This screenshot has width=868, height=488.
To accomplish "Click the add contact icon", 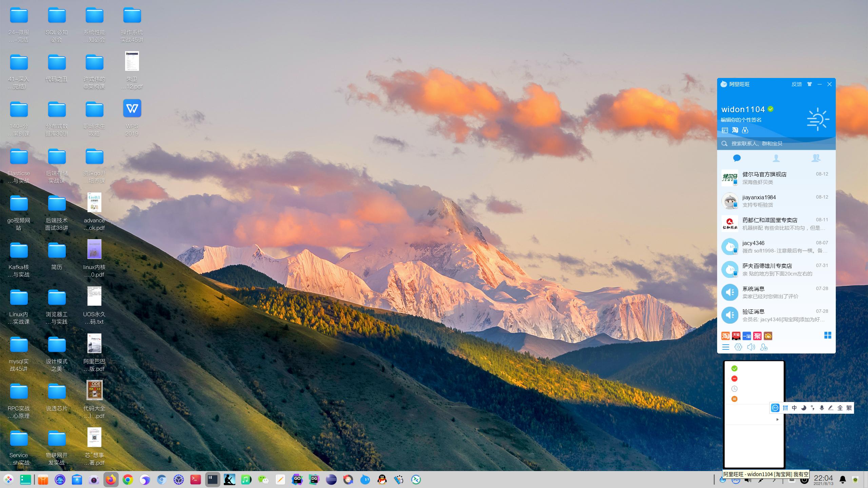I will tap(764, 347).
